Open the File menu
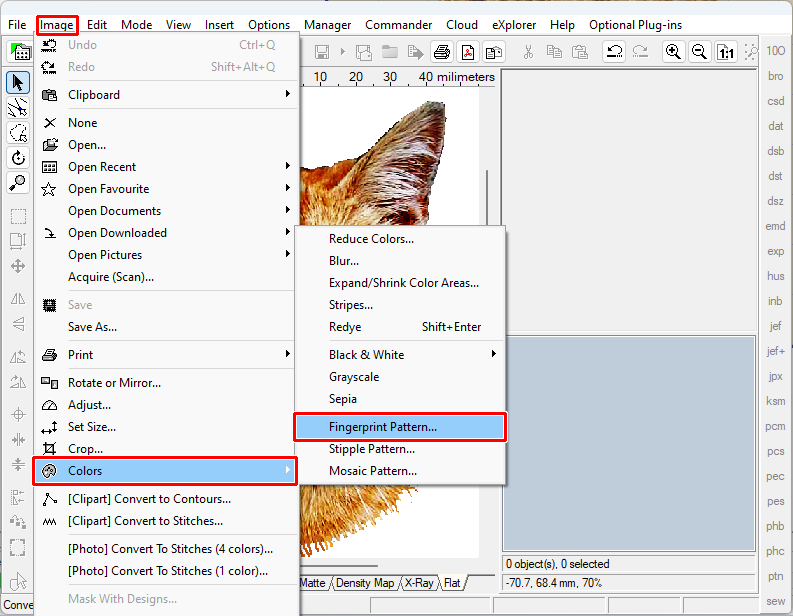 point(17,25)
